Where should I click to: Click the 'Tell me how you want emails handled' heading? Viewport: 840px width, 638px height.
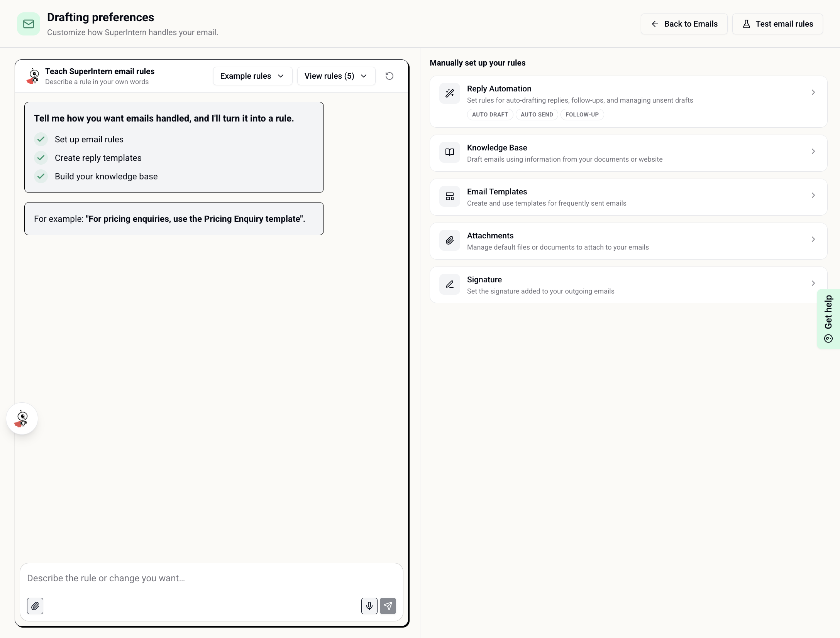164,118
